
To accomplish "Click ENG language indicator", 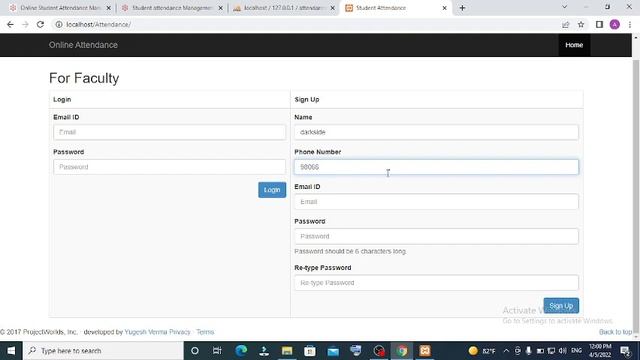I will coord(576,351).
